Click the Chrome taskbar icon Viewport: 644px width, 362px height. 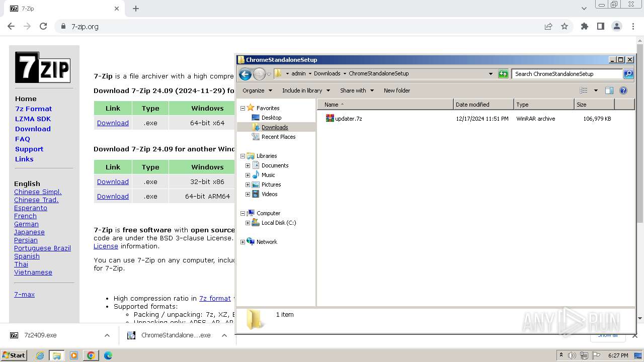[91, 355]
